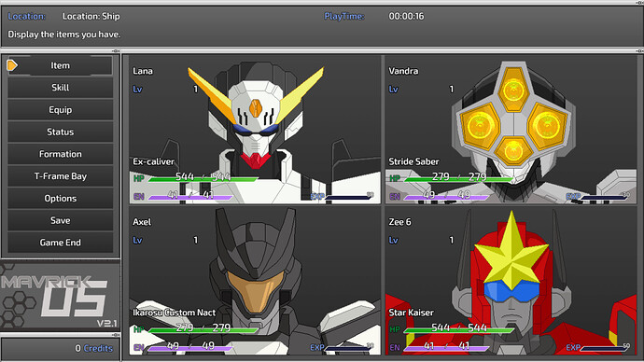Click Axel's purple EN bar
The image size is (644, 362).
pyautogui.click(x=189, y=348)
